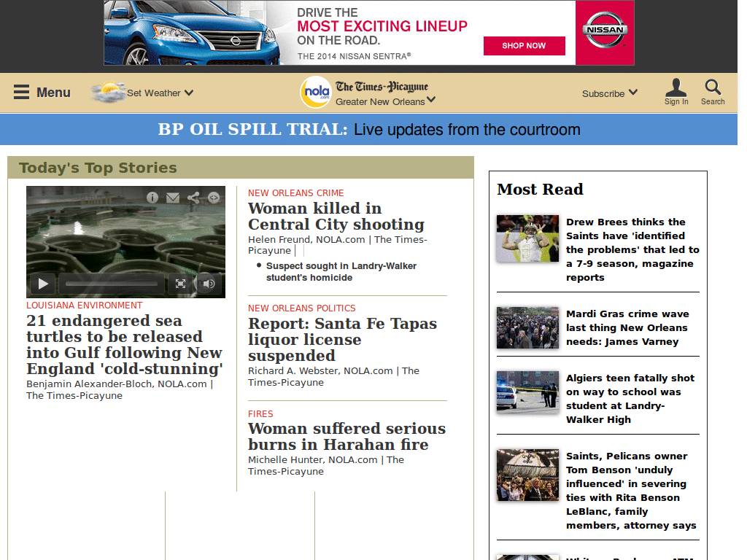The image size is (747, 560).
Task: Click the video info icon
Action: (x=152, y=198)
